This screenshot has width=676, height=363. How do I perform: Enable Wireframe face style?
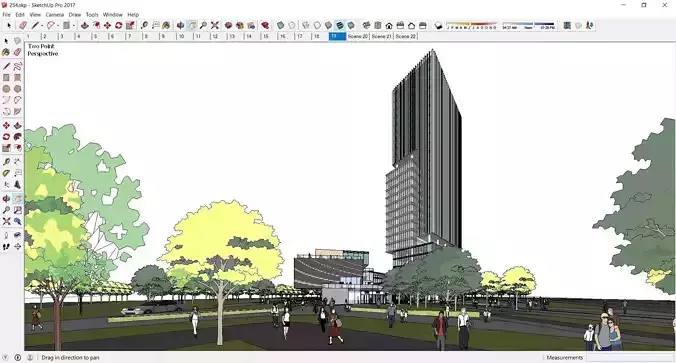pos(306,26)
